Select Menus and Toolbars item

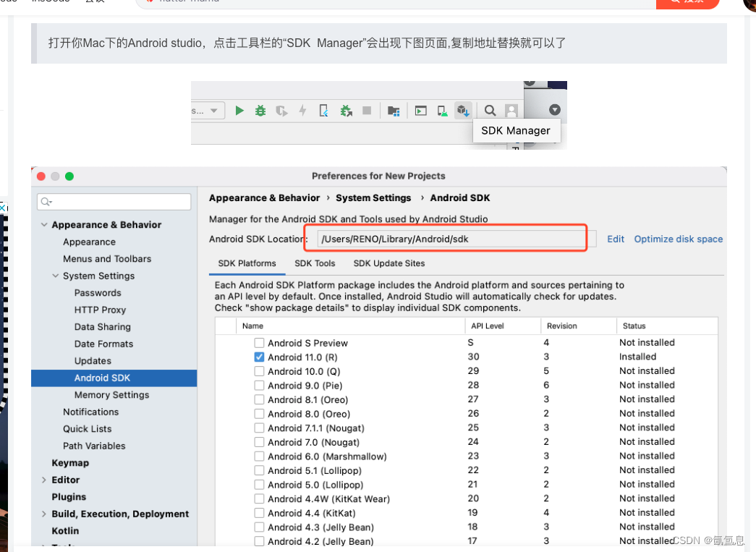pyautogui.click(x=107, y=259)
